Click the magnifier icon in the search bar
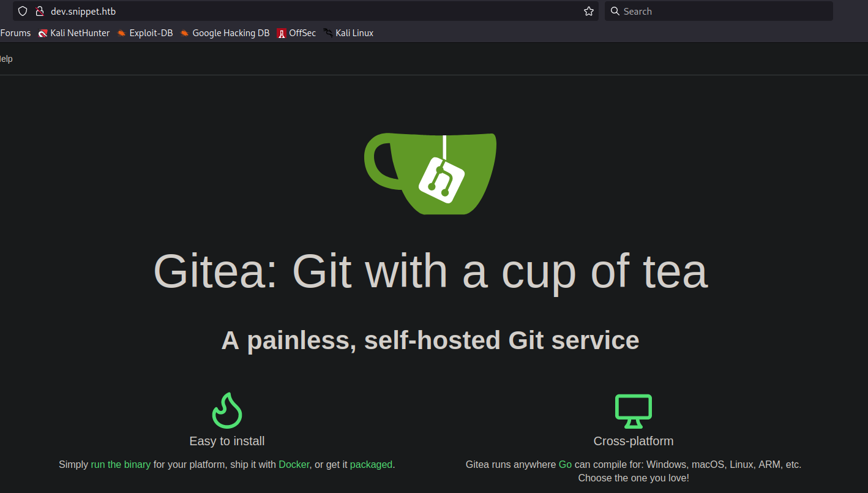Screen dimensions: 868x493 615,11
